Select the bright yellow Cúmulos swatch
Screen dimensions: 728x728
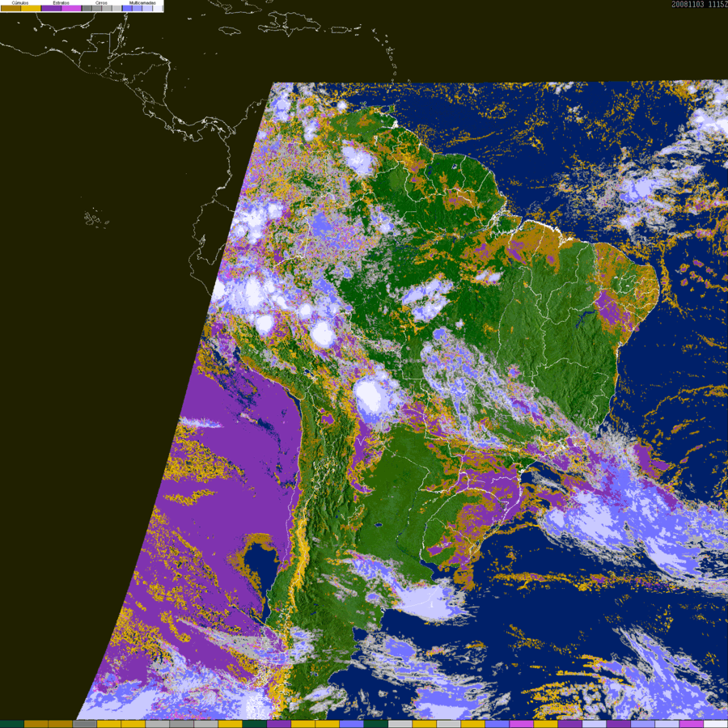[31, 8]
